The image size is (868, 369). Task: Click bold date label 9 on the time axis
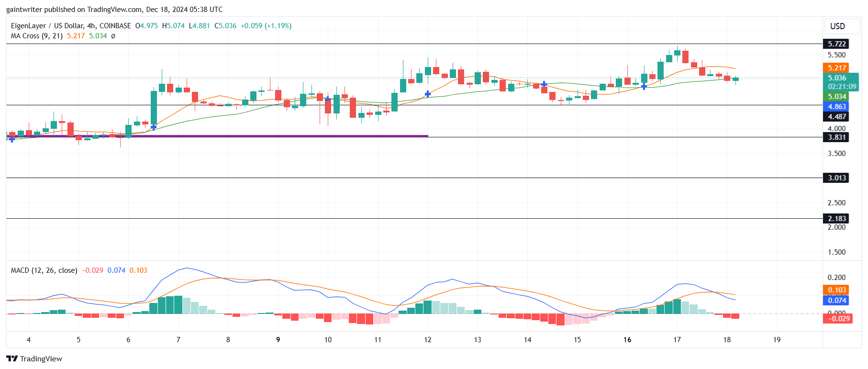click(x=278, y=340)
